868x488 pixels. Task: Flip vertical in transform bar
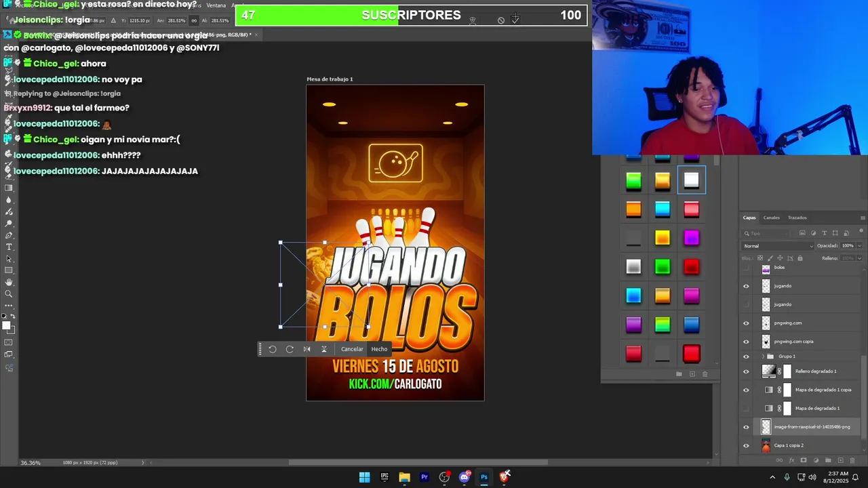(324, 349)
